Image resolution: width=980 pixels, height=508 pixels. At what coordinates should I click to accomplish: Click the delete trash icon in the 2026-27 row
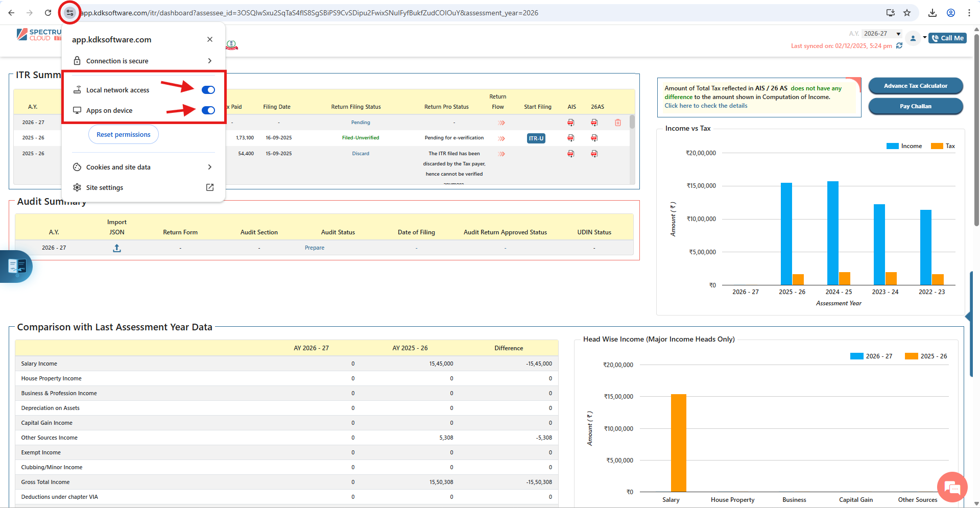click(618, 123)
